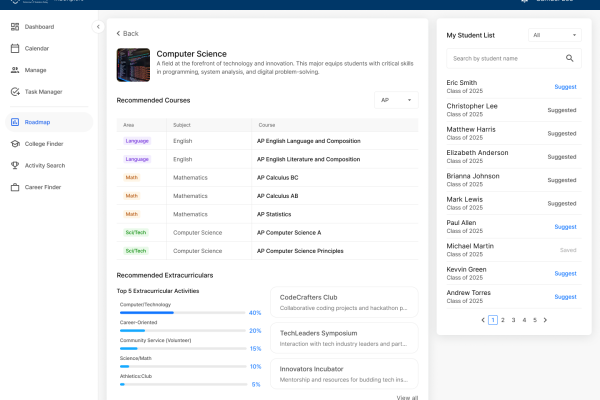The height and width of the screenshot is (400, 600).
Task: Suggest major to Eric Smith
Action: [565, 87]
